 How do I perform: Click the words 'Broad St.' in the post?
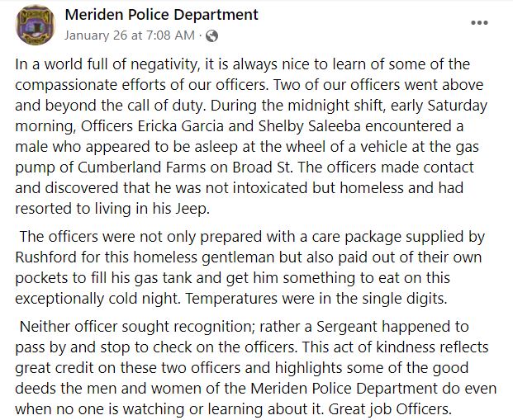(x=263, y=168)
